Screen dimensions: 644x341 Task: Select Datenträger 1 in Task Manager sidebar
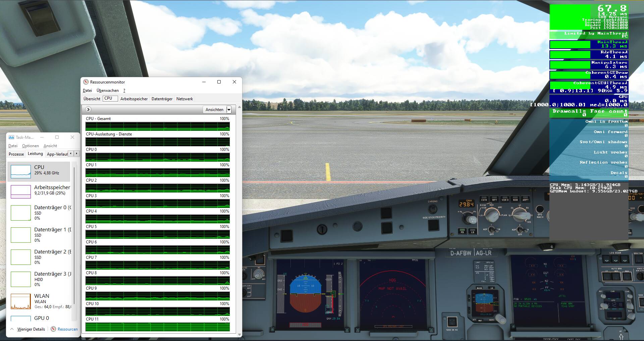tap(40, 235)
